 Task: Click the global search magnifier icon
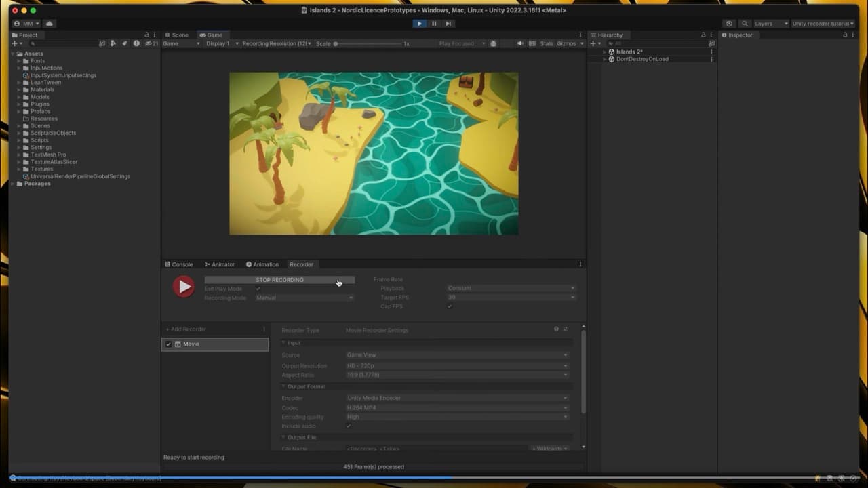point(745,24)
